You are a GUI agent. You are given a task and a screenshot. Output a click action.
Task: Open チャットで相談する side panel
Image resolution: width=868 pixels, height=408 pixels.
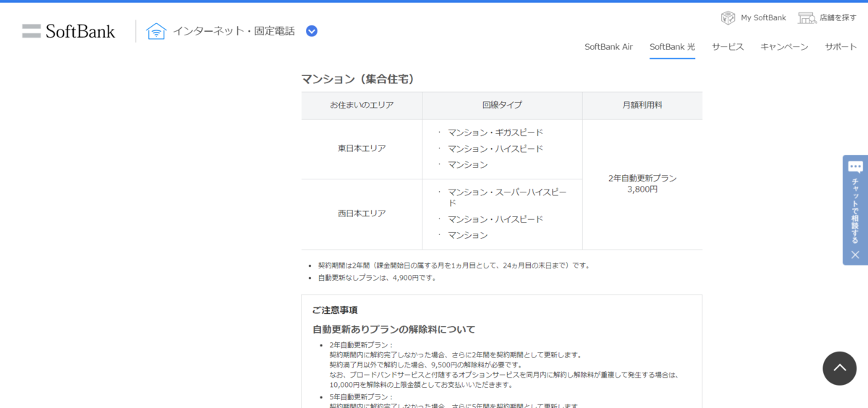[855, 211]
